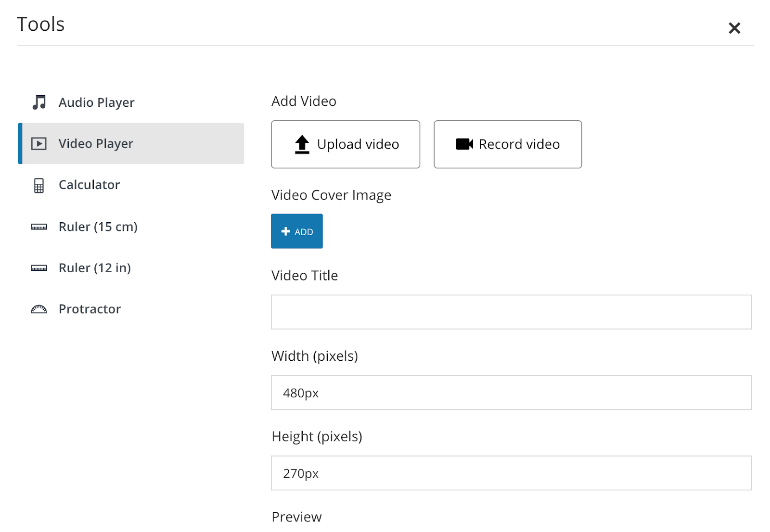770x532 pixels.
Task: Open the Audio Player tool tab
Action: pos(96,102)
